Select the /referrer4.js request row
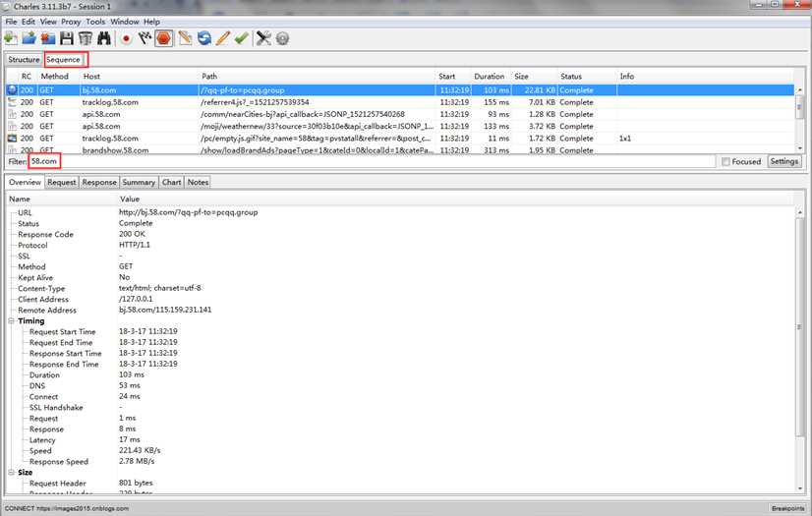The width and height of the screenshot is (812, 516). click(400, 102)
